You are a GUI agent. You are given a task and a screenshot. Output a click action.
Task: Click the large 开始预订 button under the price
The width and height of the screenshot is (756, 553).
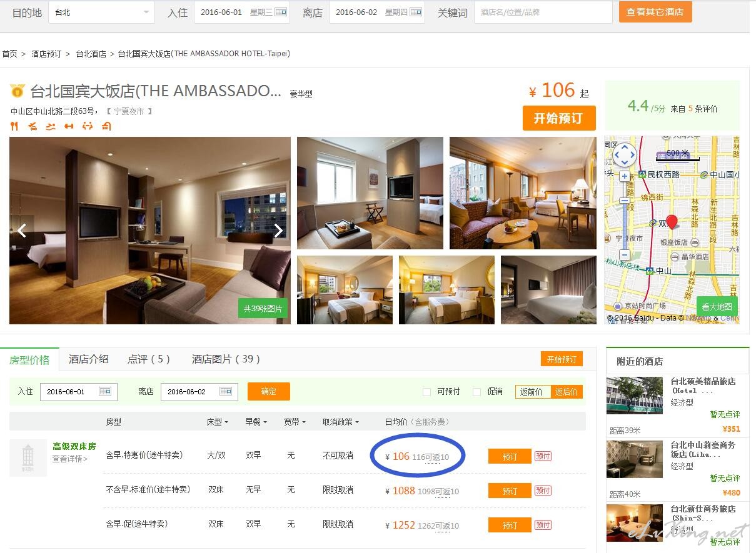click(559, 118)
